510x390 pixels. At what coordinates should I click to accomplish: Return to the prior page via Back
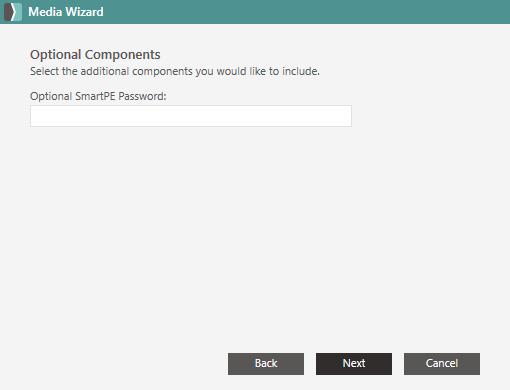click(x=266, y=364)
